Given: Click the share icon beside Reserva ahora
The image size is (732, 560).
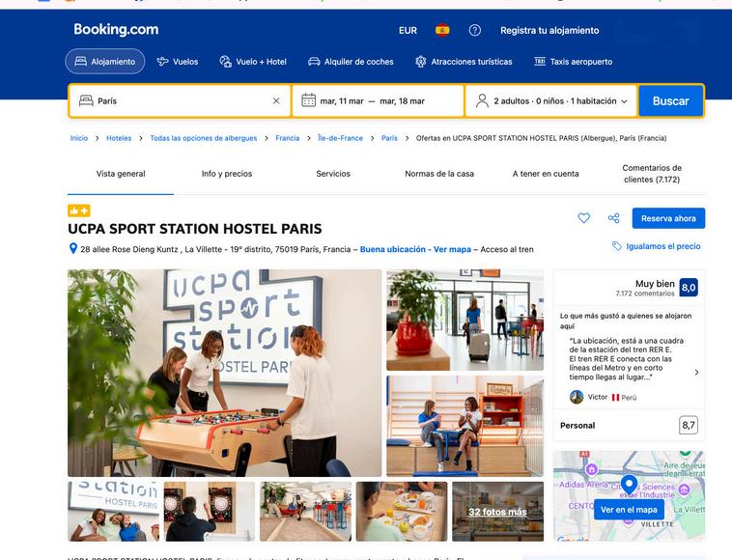Looking at the screenshot, I should [x=613, y=218].
